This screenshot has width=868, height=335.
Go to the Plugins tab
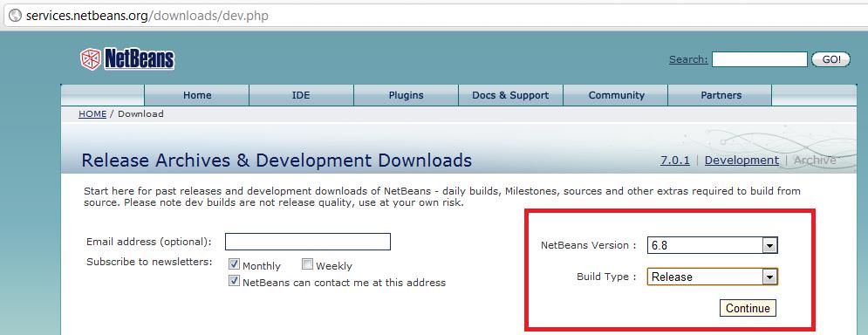coord(406,95)
